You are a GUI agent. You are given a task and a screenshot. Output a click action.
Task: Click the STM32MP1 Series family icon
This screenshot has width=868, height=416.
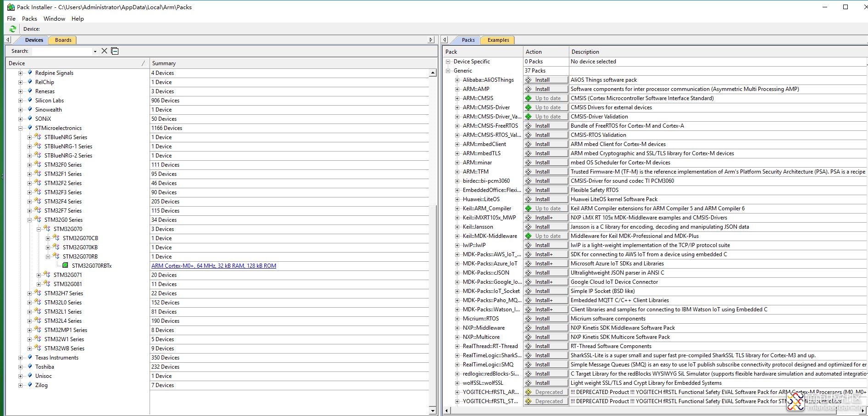38,330
